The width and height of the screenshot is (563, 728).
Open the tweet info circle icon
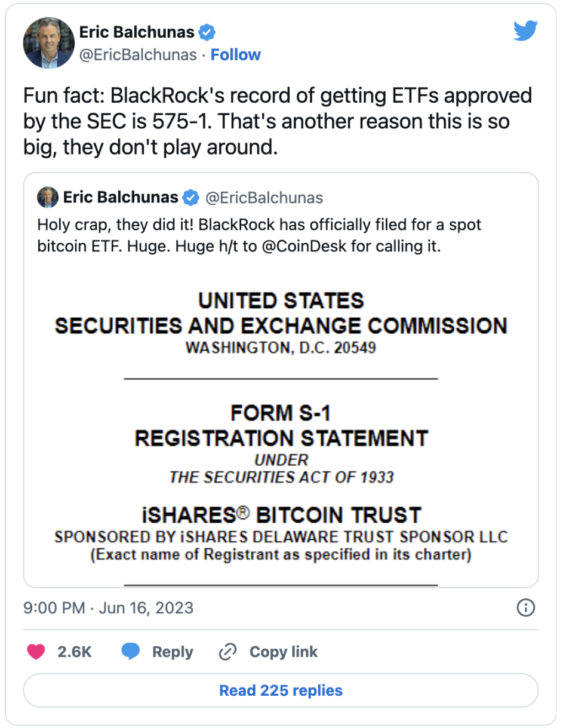click(x=525, y=608)
